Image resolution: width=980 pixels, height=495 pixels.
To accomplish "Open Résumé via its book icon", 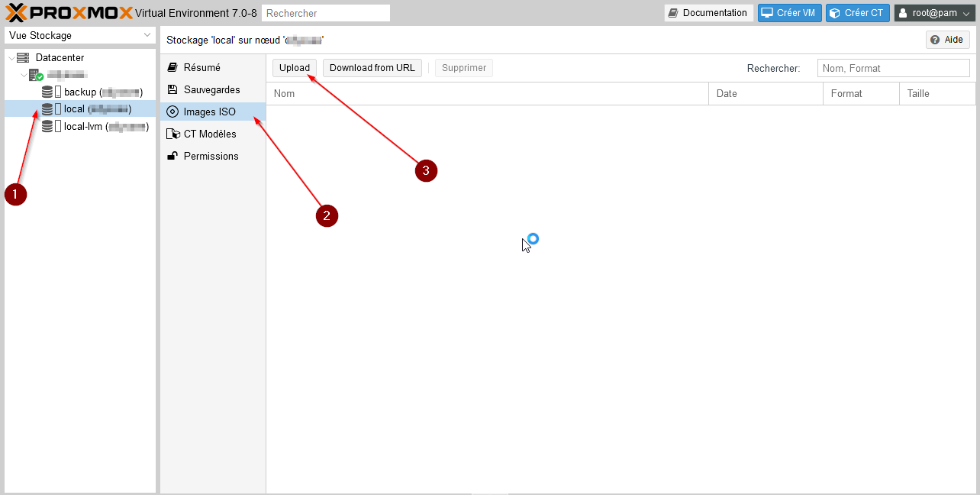I will 172,68.
